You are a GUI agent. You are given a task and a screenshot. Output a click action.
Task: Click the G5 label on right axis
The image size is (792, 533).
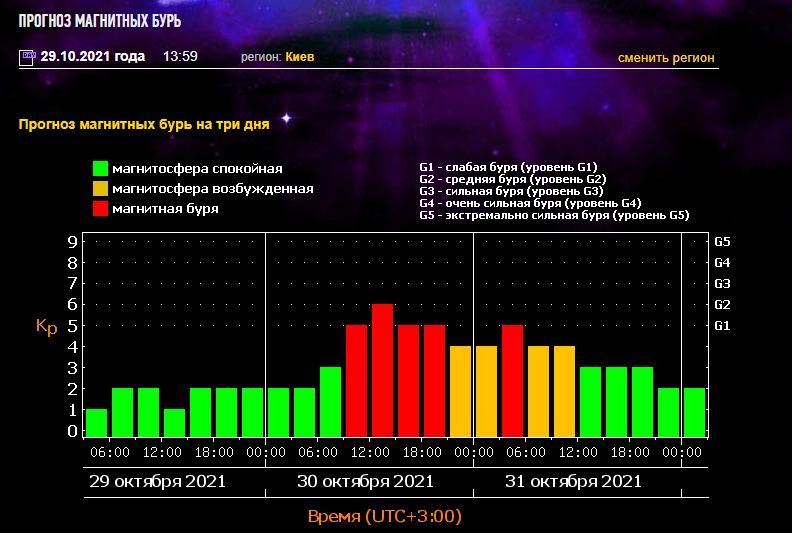pyautogui.click(x=722, y=241)
